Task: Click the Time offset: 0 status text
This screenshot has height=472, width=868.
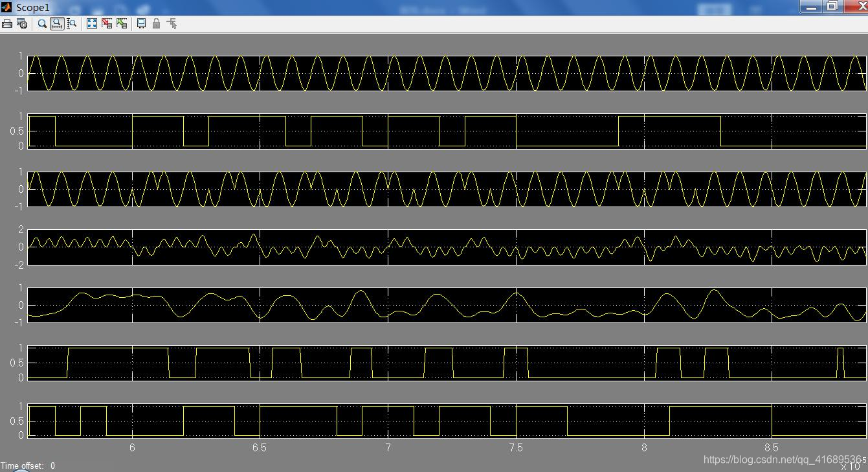Action: pos(28,466)
